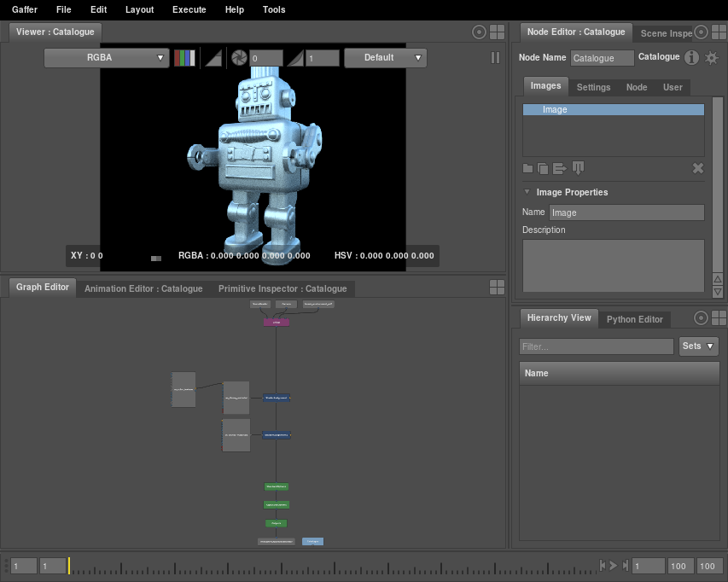Click the RGB color channel swatch
The width and height of the screenshot is (728, 582).
pos(184,58)
